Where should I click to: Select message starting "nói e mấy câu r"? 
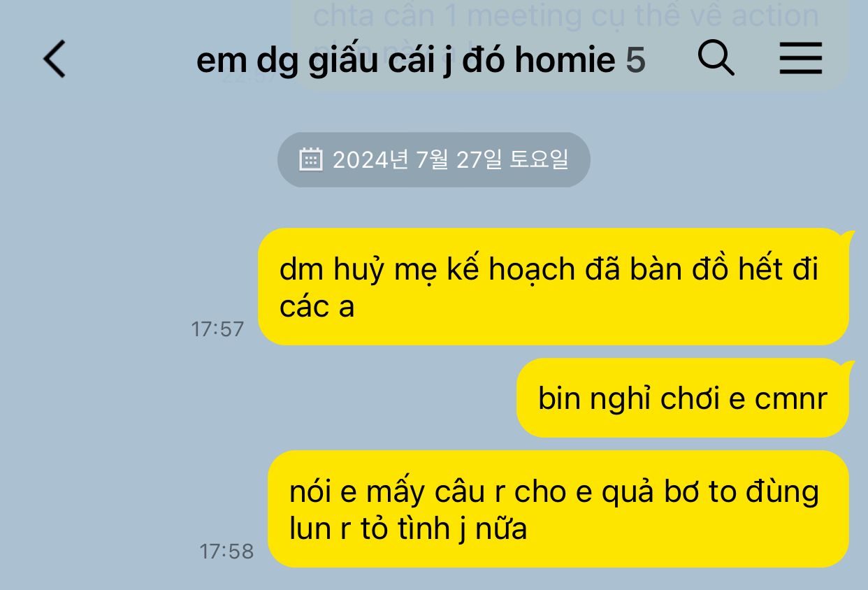(558, 509)
